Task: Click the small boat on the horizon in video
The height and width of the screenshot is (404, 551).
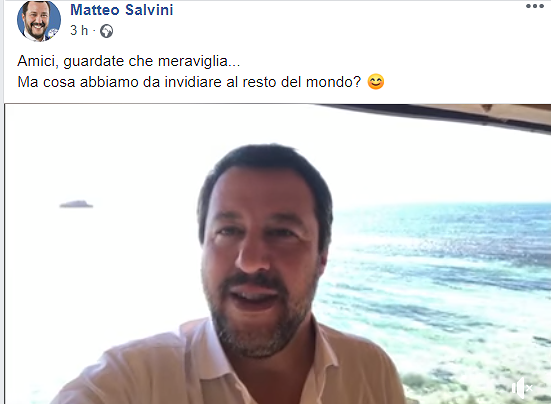Action: pos(76,204)
